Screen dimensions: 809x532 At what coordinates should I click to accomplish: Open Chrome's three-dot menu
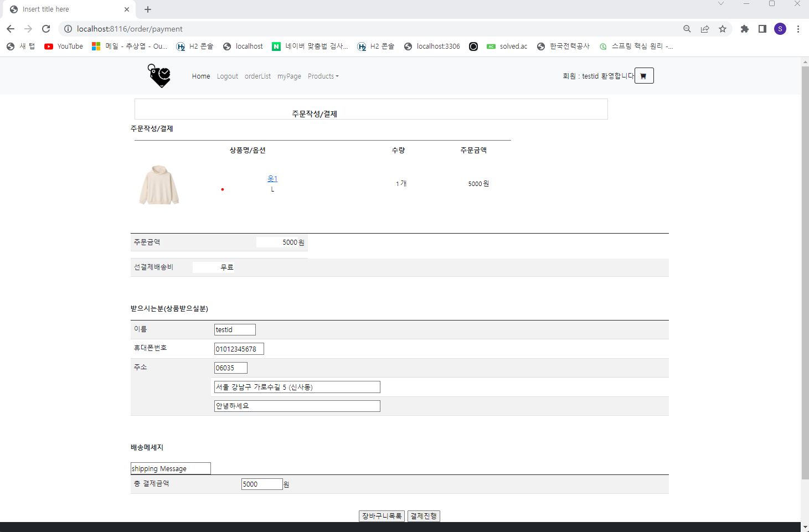(798, 29)
